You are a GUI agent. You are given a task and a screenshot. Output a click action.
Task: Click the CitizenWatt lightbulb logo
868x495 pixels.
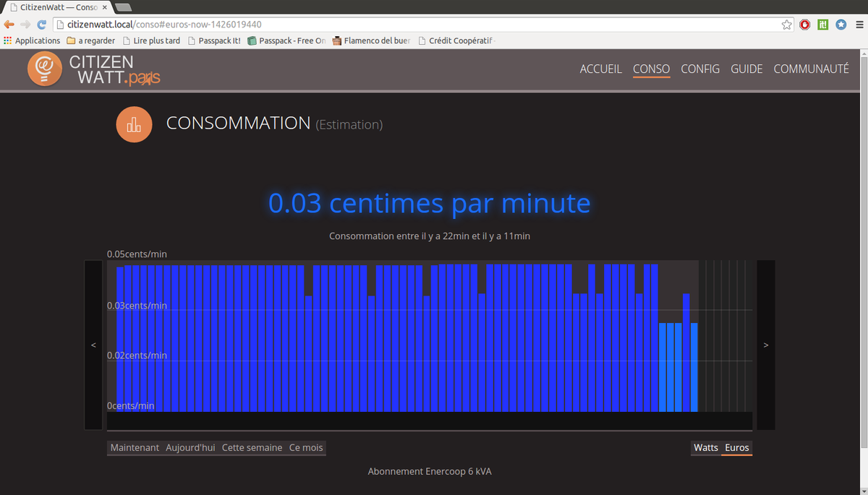click(45, 69)
